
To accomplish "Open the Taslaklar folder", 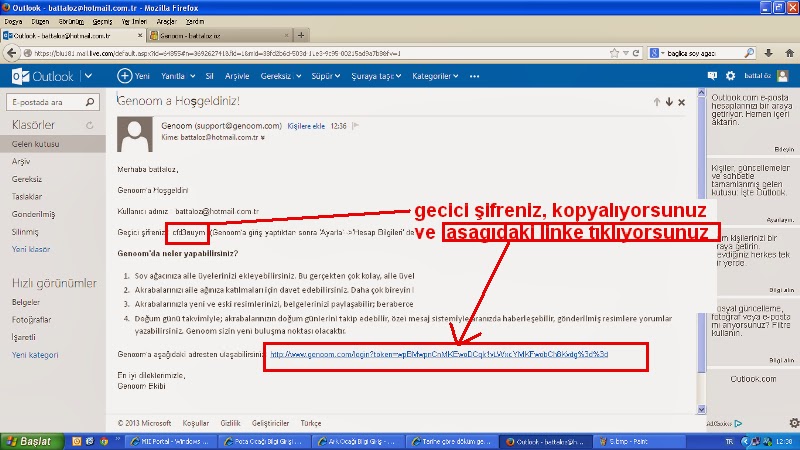I will (x=27, y=196).
